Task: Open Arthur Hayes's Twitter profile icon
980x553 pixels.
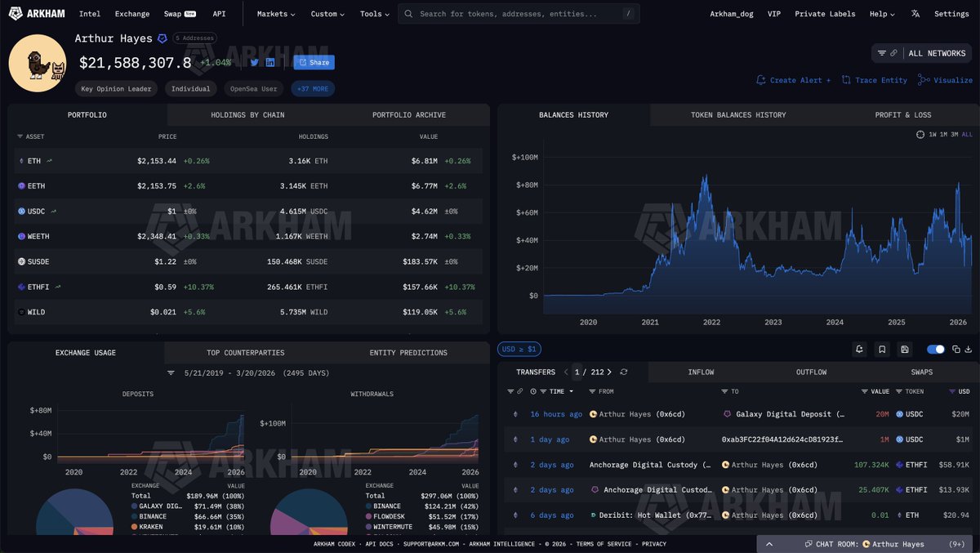Action: [x=254, y=62]
